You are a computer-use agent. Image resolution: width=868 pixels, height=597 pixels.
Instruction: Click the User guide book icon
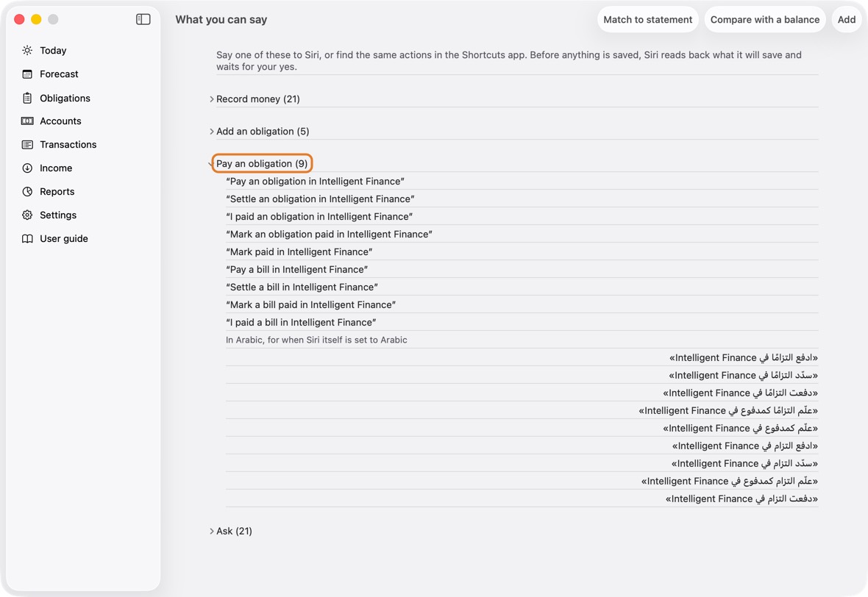click(x=27, y=238)
